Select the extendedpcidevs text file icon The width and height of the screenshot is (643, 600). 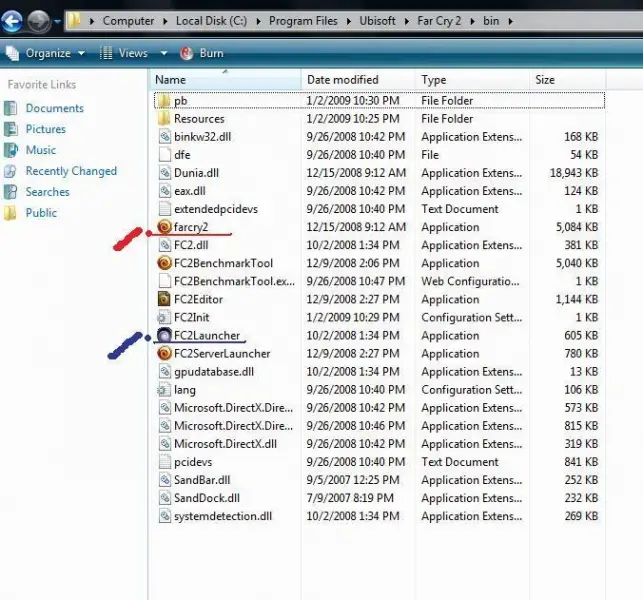[164, 209]
